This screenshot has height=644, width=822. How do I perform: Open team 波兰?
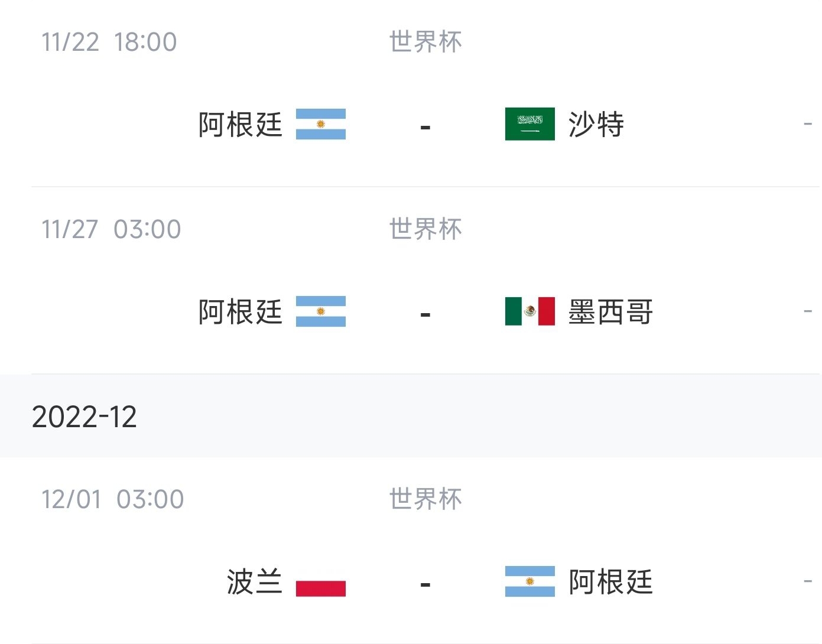(255, 581)
